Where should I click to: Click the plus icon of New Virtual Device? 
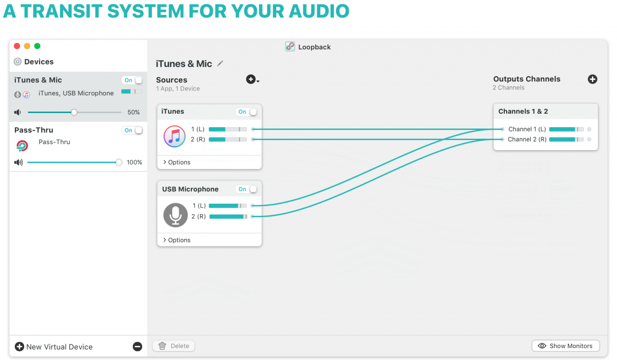coord(19,347)
